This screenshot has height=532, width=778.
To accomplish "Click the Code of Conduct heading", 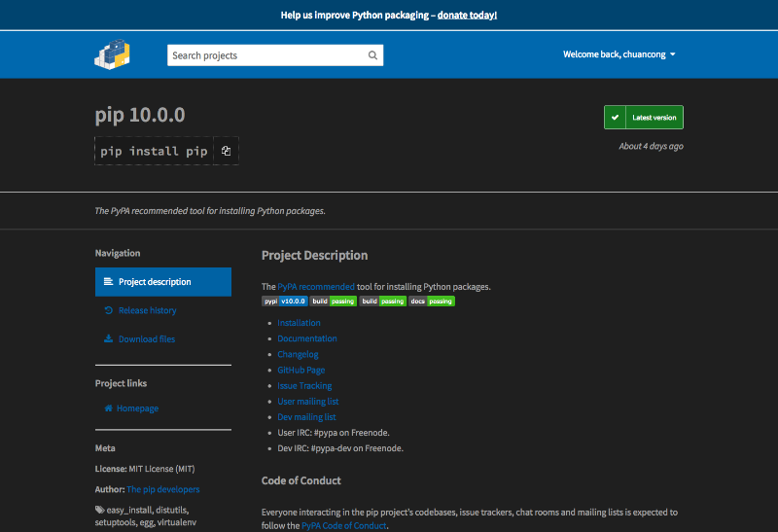I will (x=301, y=480).
